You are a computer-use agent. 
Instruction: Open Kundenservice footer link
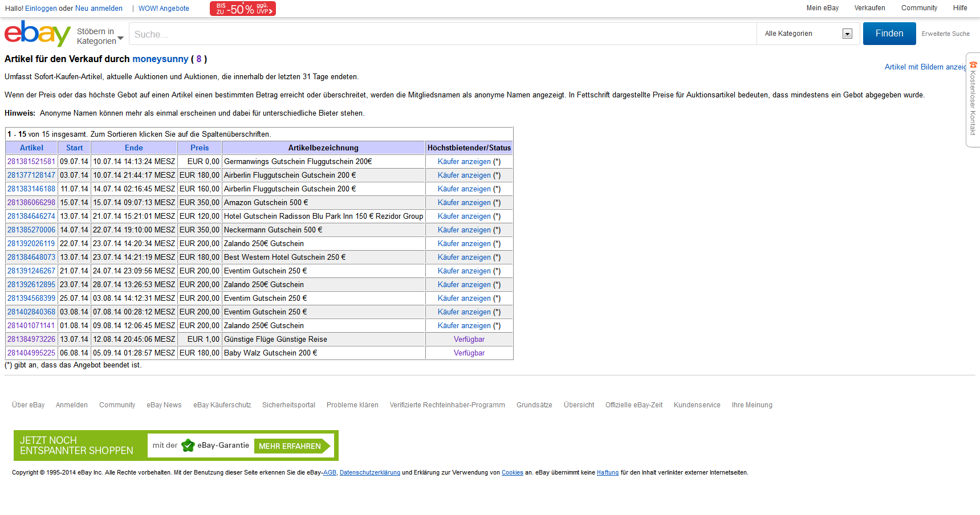(697, 405)
